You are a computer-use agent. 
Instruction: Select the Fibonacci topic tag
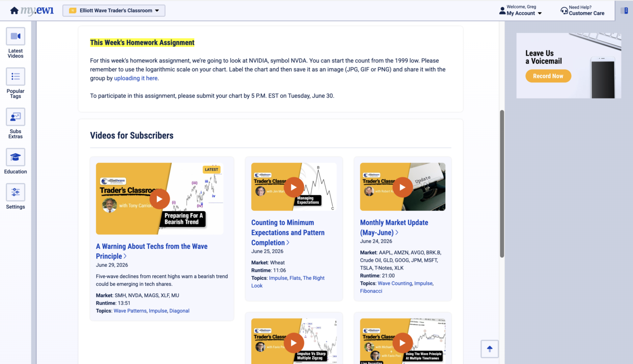pos(371,291)
